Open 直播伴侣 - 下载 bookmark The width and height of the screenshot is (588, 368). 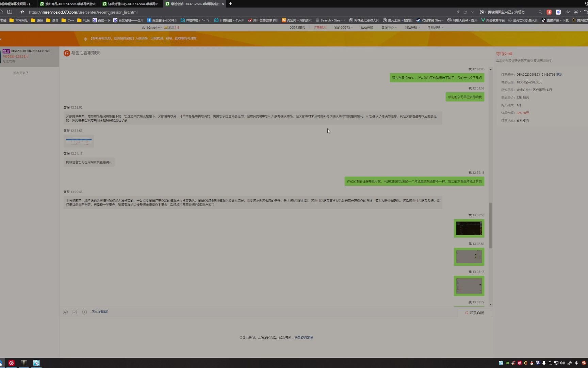[555, 20]
